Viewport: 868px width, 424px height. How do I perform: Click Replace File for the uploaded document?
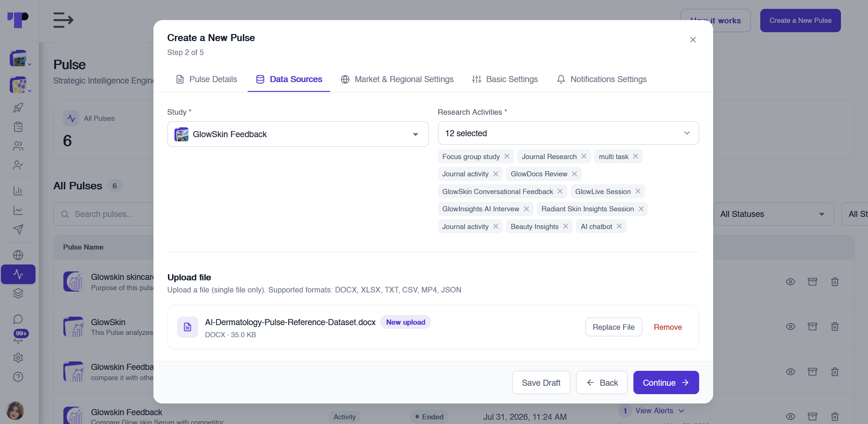pos(613,327)
